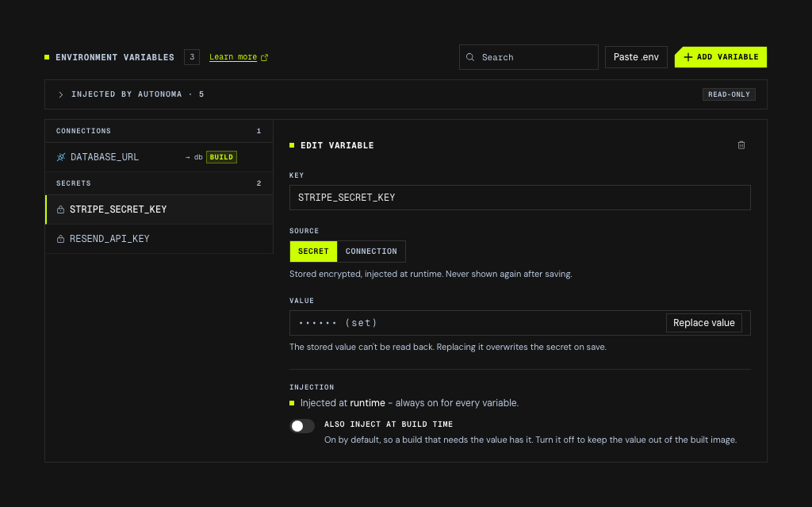Click the Secrets section header
Image resolution: width=812 pixels, height=507 pixels.
click(159, 183)
